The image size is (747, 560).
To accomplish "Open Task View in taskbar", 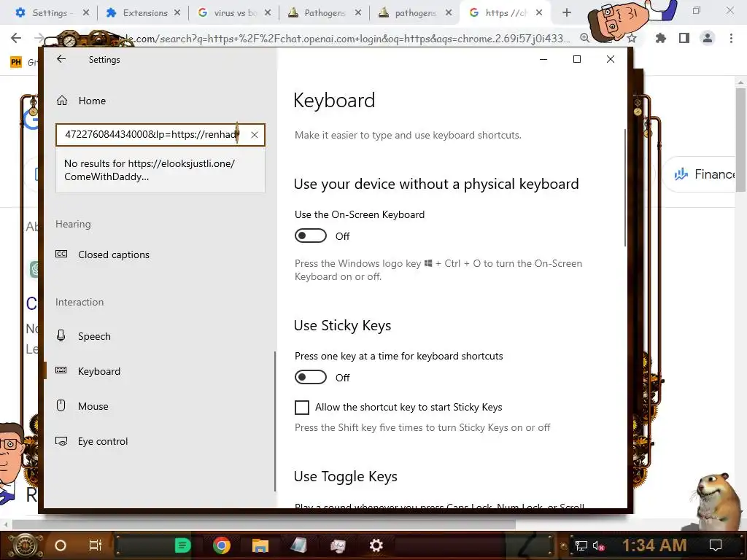I will 96,545.
